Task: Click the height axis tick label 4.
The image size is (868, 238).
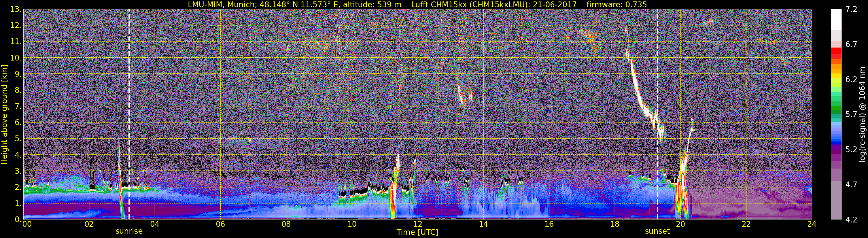Action: [x=18, y=155]
